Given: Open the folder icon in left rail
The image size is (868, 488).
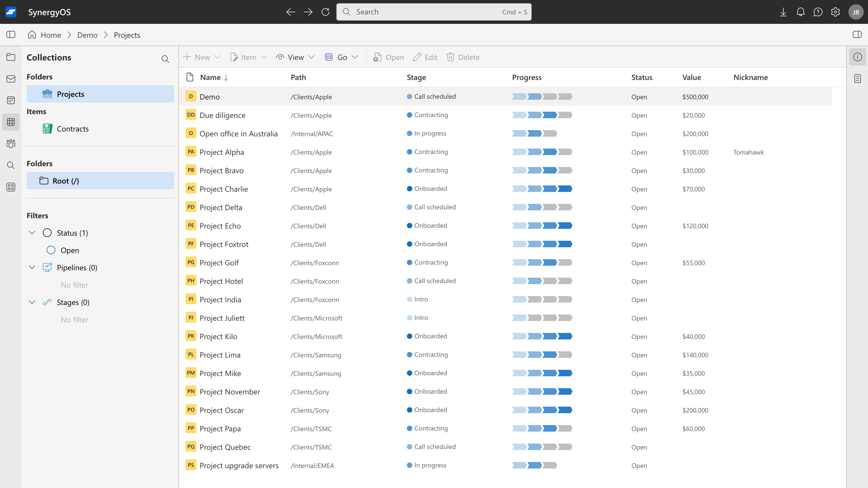Looking at the screenshot, I should point(11,57).
